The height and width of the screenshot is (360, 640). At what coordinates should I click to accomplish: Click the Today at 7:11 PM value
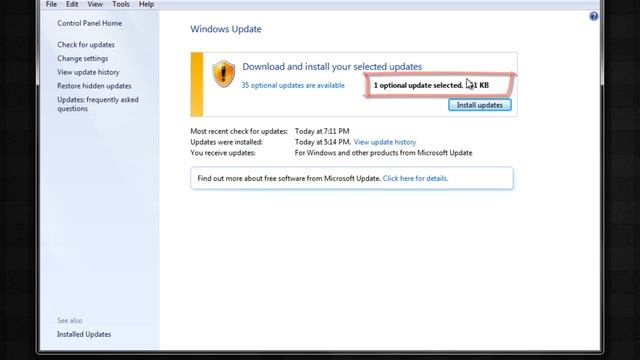pos(322,131)
